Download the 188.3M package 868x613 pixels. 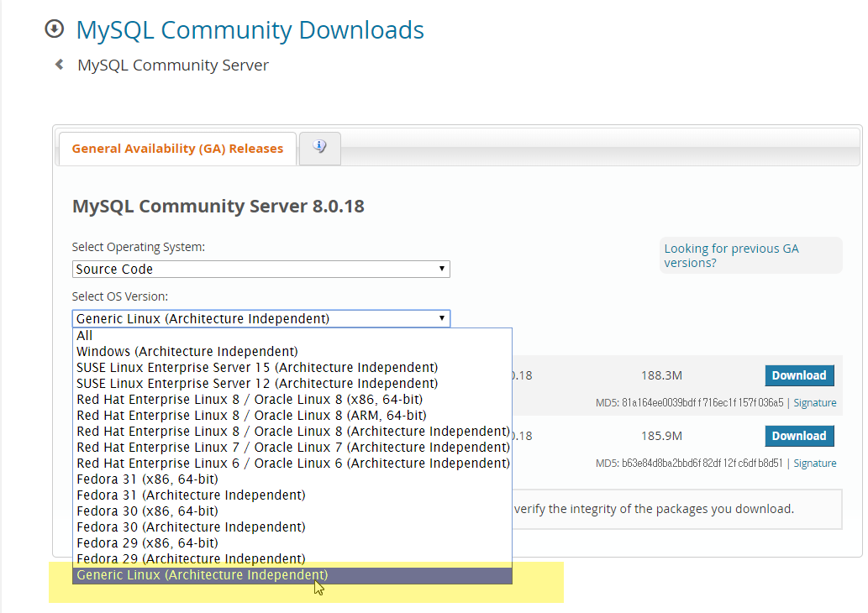pos(799,375)
